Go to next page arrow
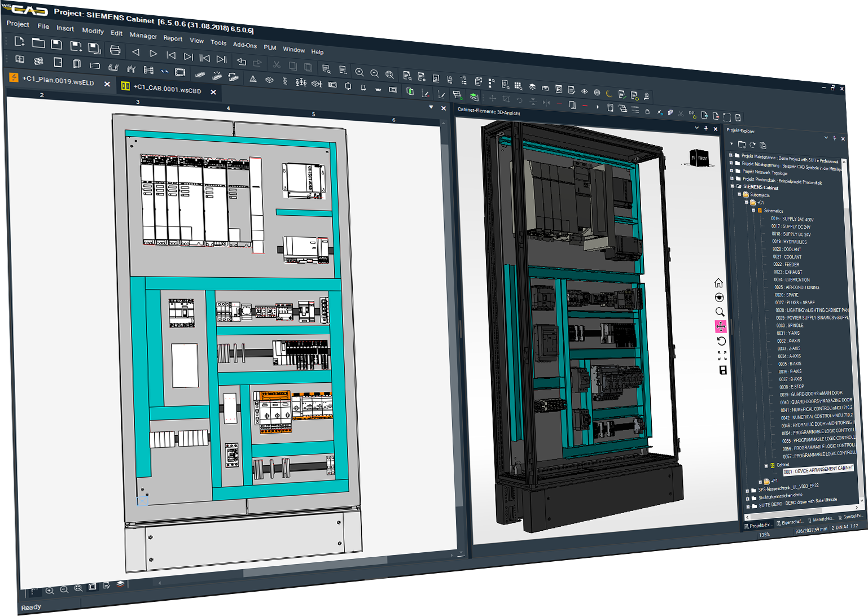The width and height of the screenshot is (868, 616). point(153,53)
